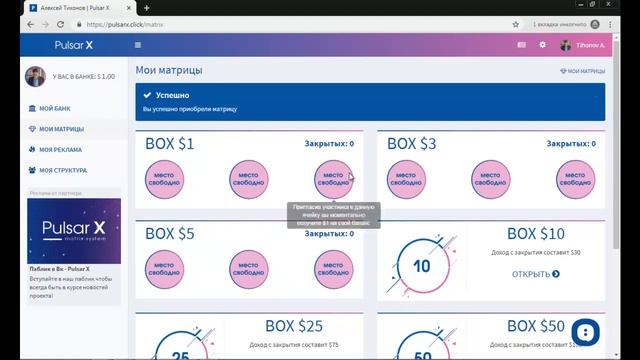Click third free place in BOX $5

(333, 269)
